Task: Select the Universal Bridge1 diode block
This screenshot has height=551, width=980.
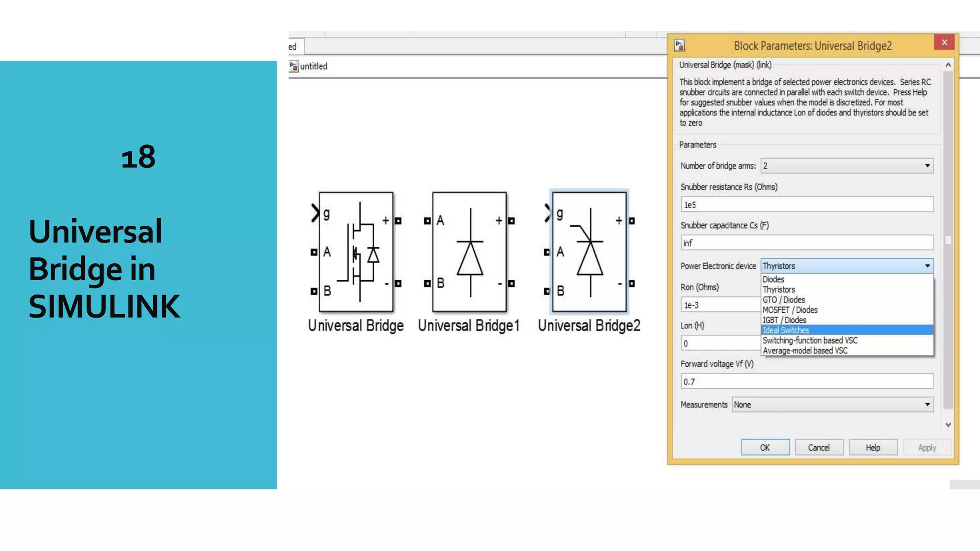Action: (469, 252)
